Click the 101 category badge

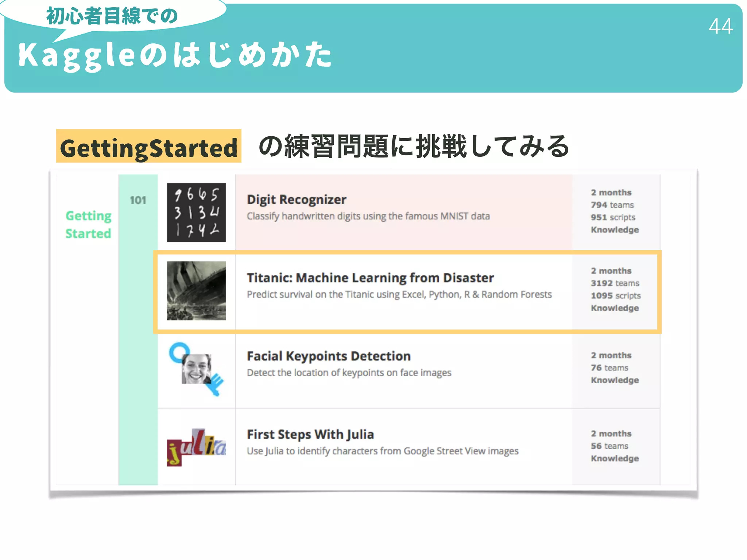point(138,200)
